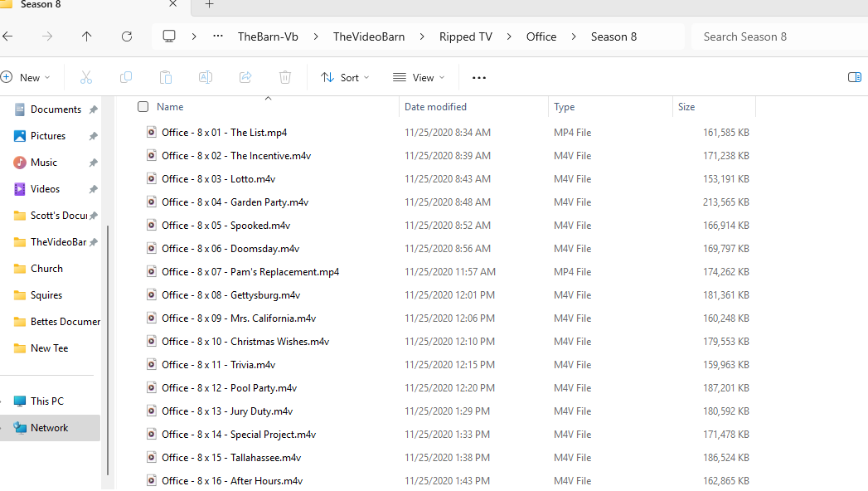
Task: Navigate to Ripped TV breadcrumb
Action: 466,36
